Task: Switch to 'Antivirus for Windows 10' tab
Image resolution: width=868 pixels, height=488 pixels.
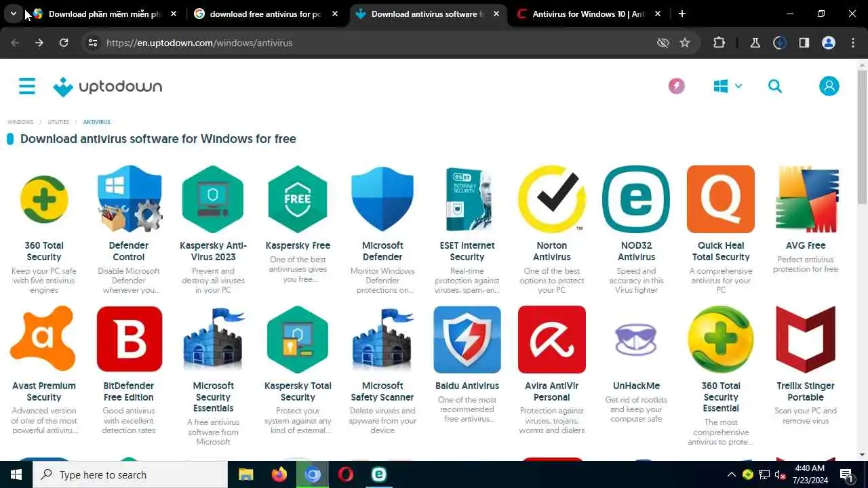Action: point(589,14)
